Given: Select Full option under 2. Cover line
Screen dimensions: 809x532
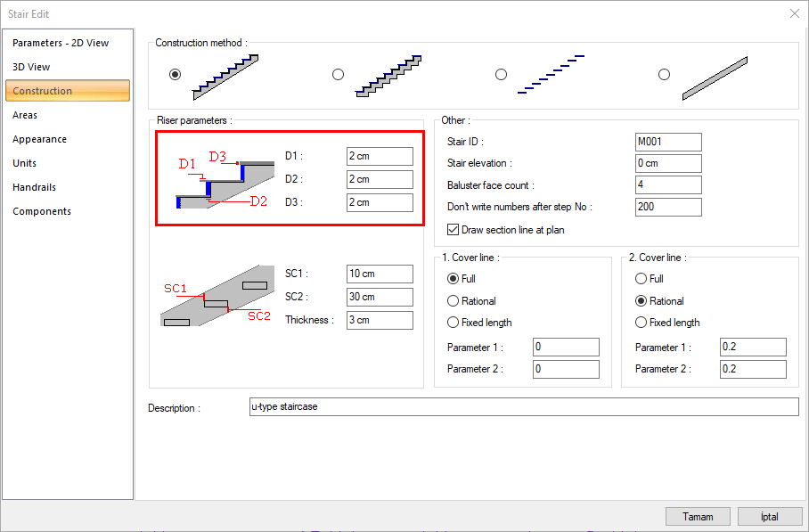Looking at the screenshot, I should tap(641, 279).
